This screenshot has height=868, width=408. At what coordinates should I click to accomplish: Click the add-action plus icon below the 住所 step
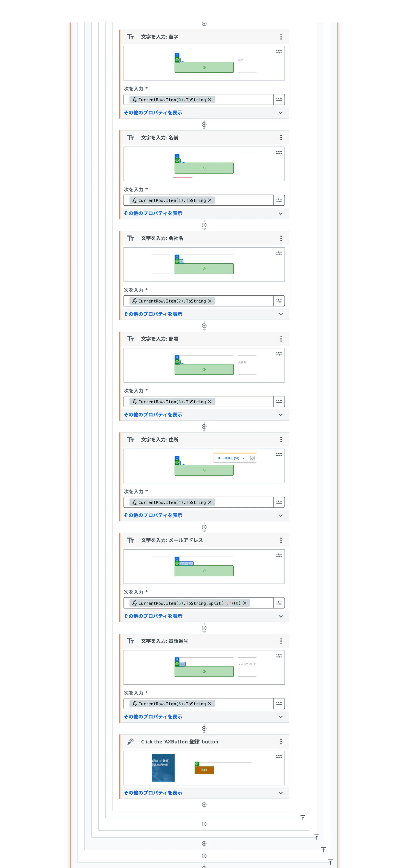(x=204, y=527)
